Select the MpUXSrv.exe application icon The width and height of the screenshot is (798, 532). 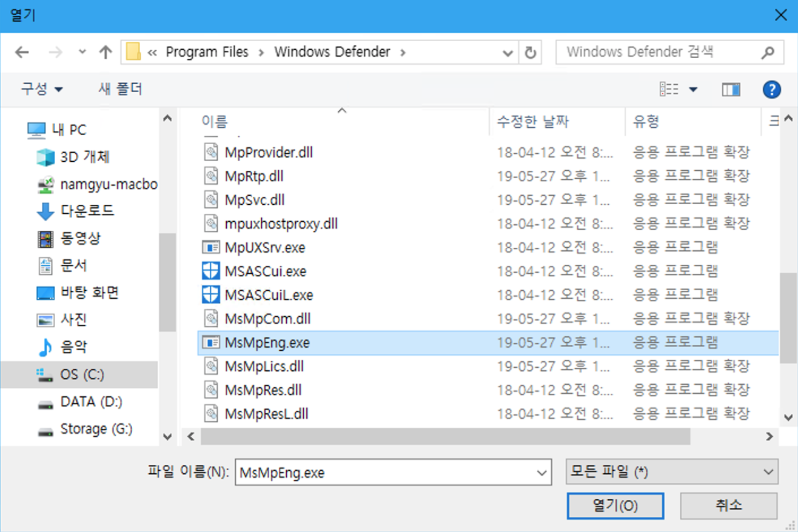(210, 247)
